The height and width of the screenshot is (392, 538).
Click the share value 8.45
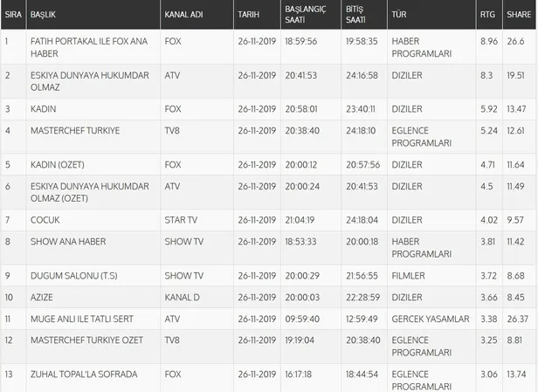click(515, 298)
